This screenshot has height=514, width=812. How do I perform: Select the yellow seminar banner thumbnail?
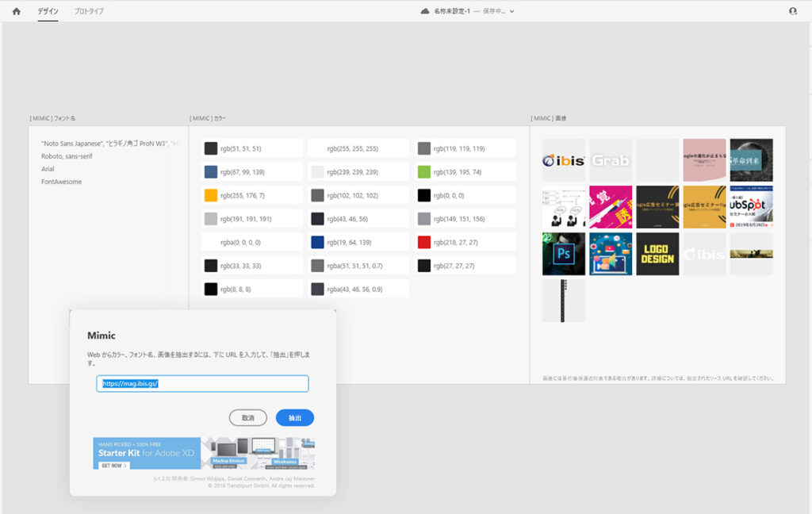click(704, 207)
